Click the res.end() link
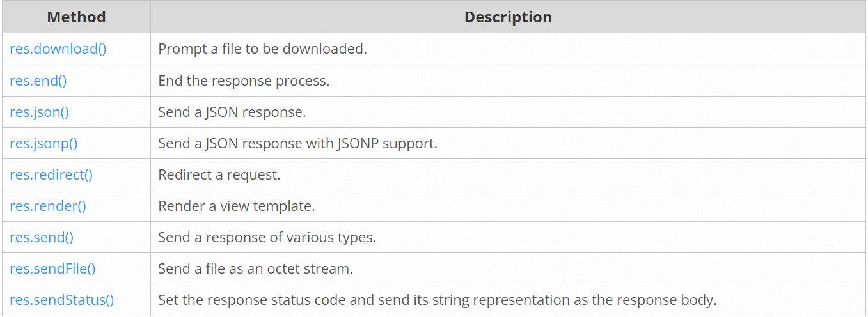The height and width of the screenshot is (317, 868). [x=38, y=81]
